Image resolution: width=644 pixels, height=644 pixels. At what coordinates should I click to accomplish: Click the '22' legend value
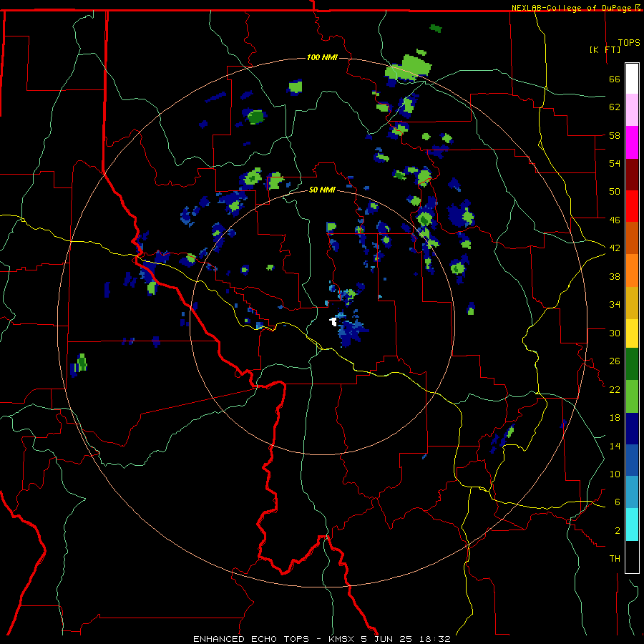pyautogui.click(x=615, y=389)
